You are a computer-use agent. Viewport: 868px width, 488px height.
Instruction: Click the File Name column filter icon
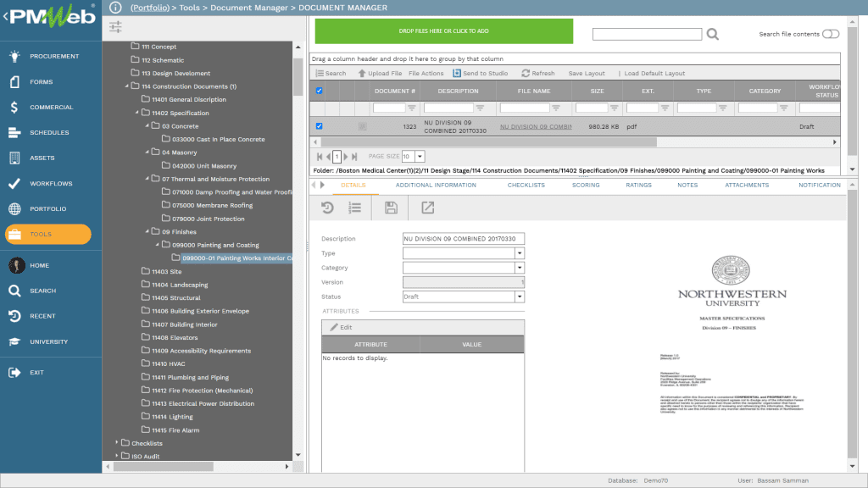coord(556,108)
